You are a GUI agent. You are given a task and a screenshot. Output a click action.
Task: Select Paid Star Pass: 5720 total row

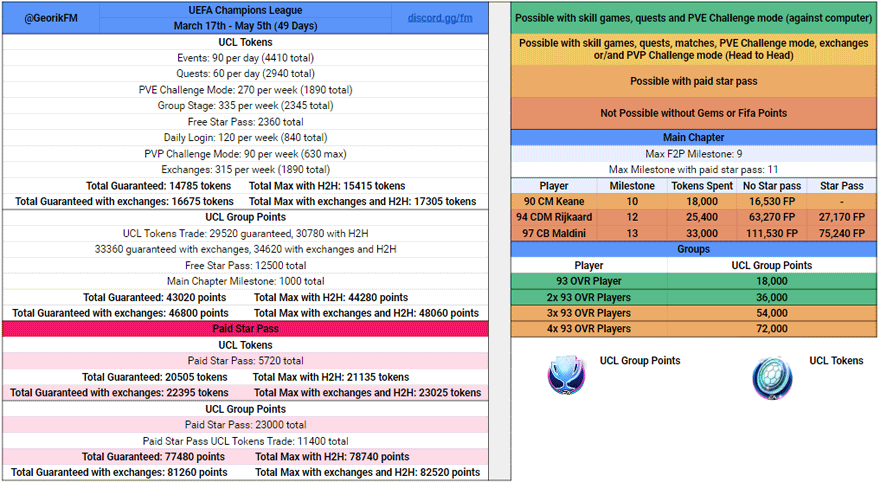tap(245, 361)
